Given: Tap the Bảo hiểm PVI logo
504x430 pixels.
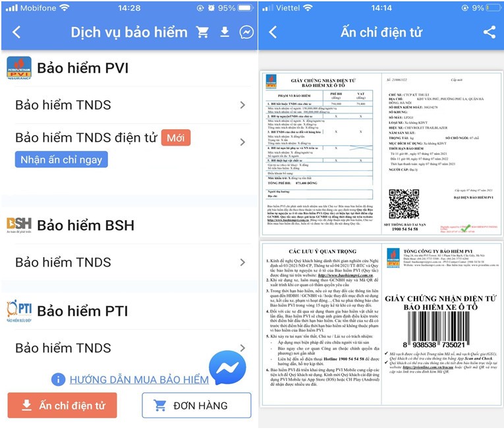Looking at the screenshot, I should (19, 68).
